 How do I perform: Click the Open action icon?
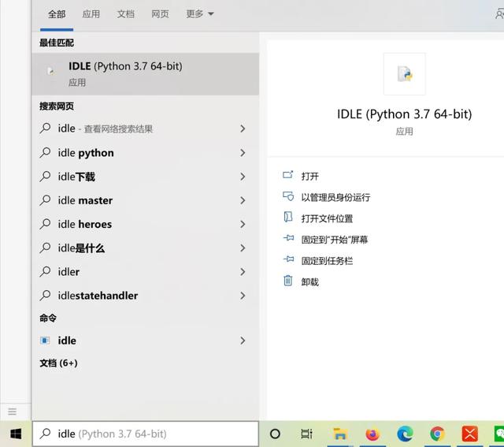[x=288, y=175]
